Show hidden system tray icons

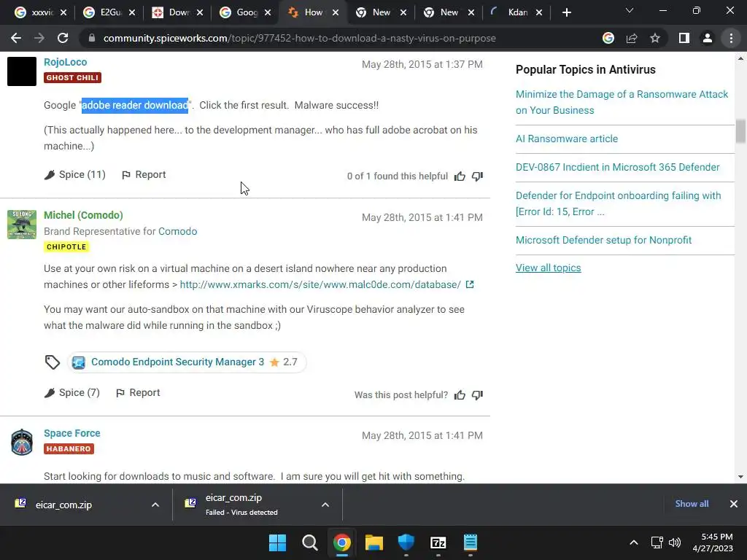pos(634,542)
